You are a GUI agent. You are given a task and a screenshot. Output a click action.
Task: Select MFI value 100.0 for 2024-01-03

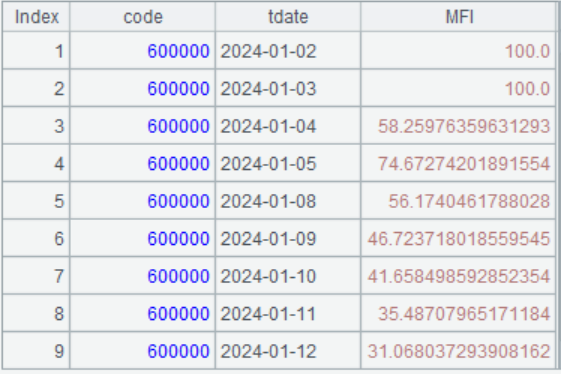pos(459,88)
